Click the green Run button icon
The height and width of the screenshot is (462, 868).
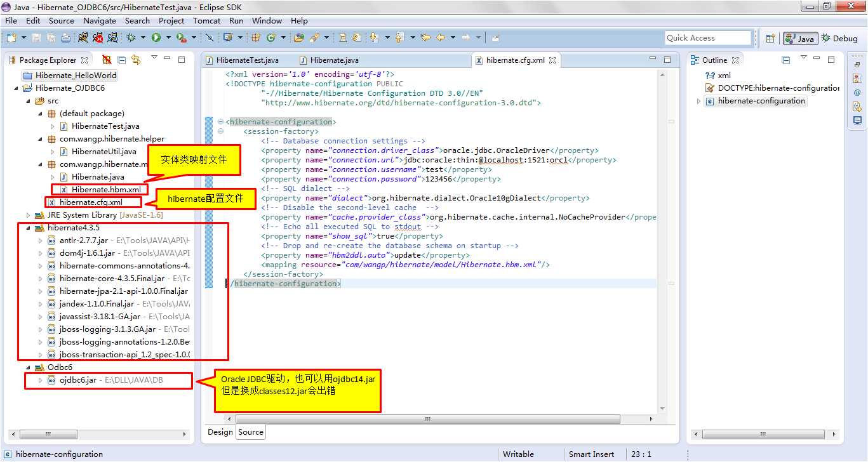(x=156, y=38)
